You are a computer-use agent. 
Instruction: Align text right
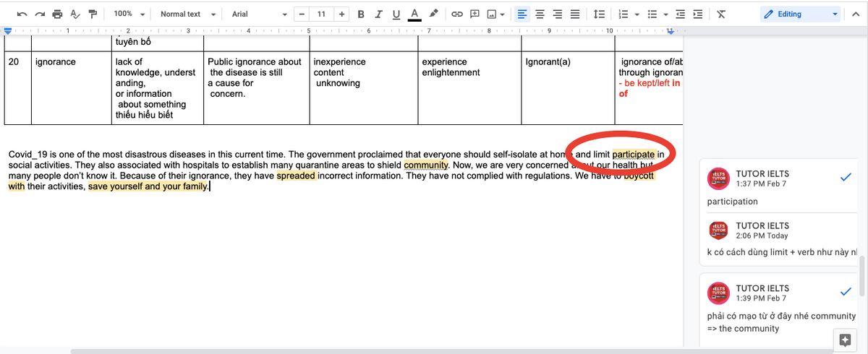coord(557,14)
